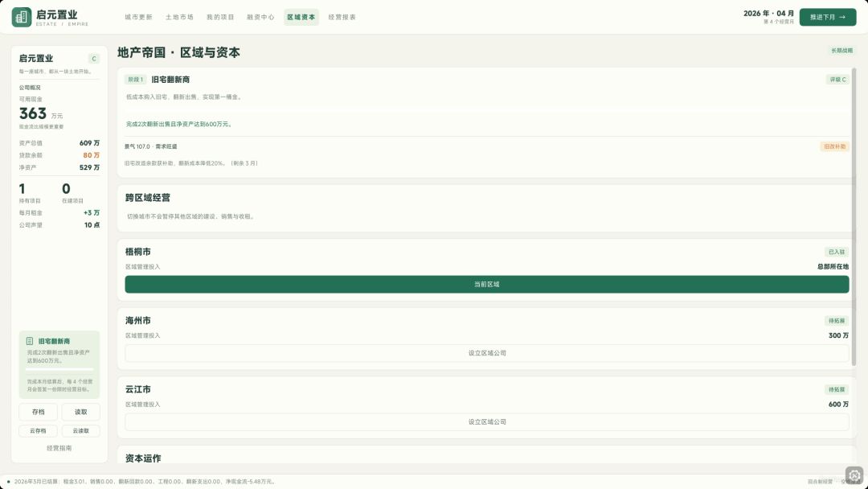Viewport: 868px width, 489px height.
Task: Click the 363 available cash value
Action: tap(33, 113)
